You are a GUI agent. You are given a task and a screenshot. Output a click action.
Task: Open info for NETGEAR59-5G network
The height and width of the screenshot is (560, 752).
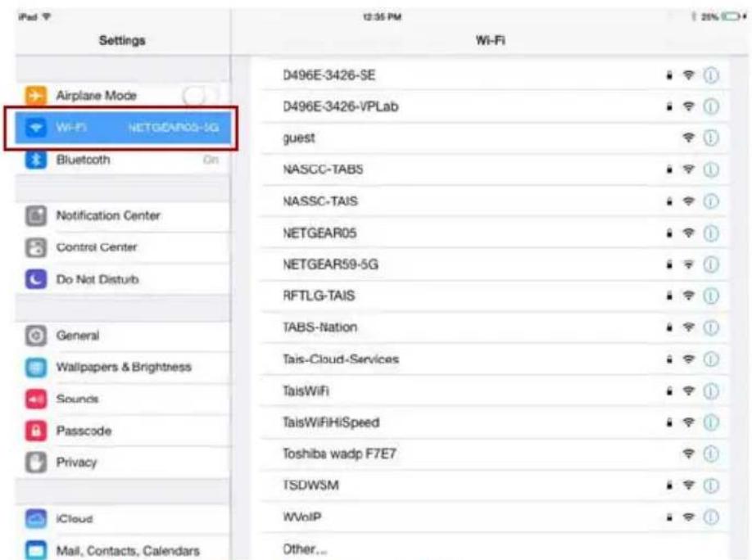711,264
